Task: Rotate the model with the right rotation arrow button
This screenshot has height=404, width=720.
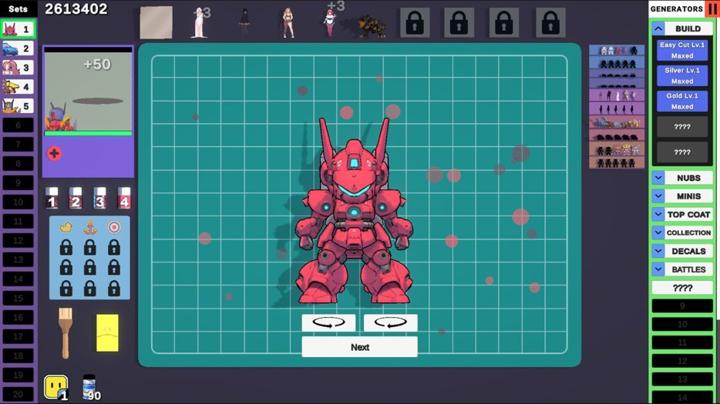Action: tap(390, 323)
